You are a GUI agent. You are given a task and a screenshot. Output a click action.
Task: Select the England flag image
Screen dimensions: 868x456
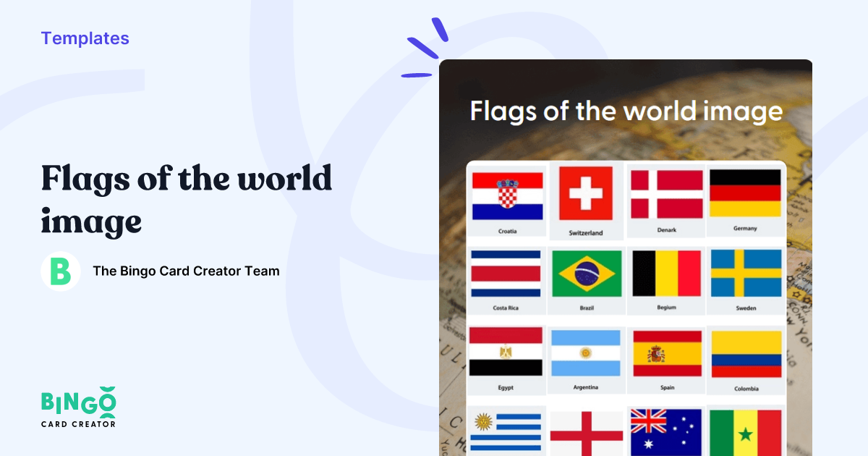[586, 432]
